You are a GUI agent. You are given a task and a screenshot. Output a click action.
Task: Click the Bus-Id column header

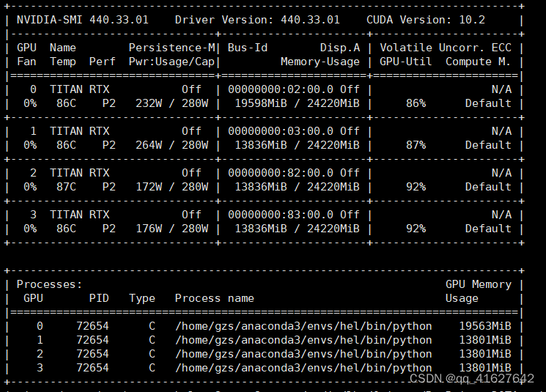point(248,48)
